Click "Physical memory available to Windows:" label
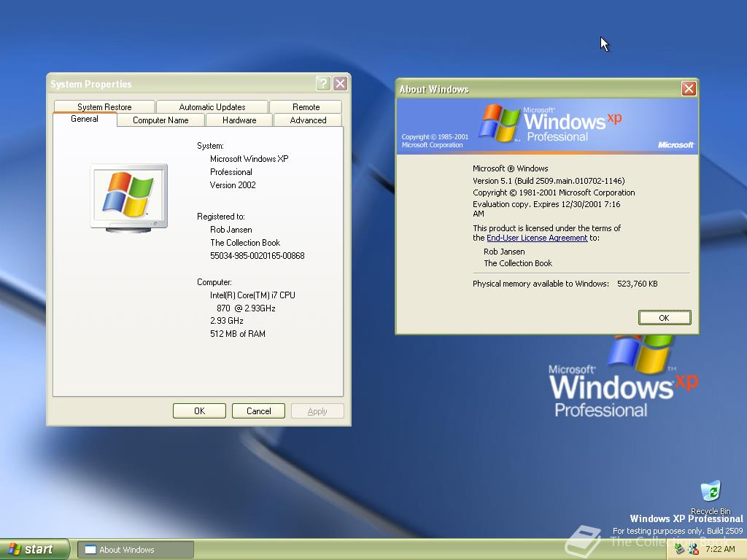Screen dimensions: 747x560 pyautogui.click(x=541, y=284)
